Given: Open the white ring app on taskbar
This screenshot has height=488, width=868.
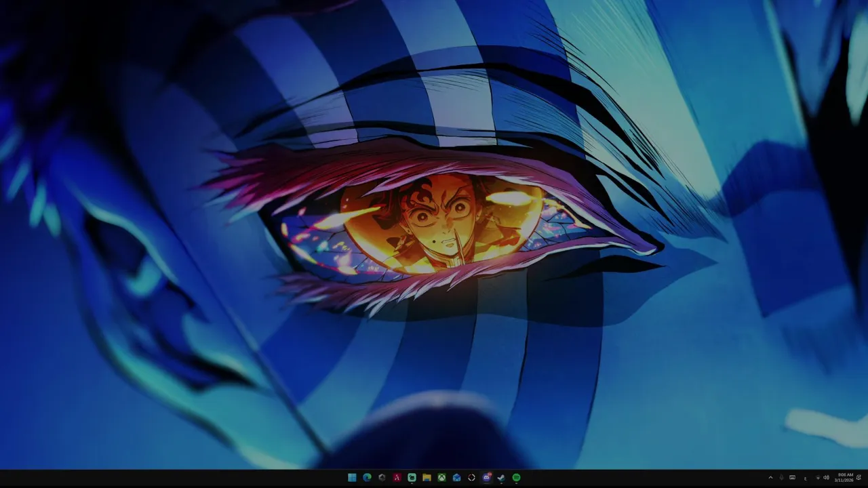Looking at the screenshot, I should 471,477.
